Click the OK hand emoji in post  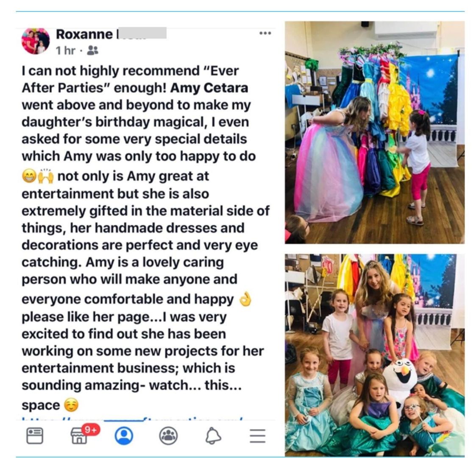tap(245, 299)
